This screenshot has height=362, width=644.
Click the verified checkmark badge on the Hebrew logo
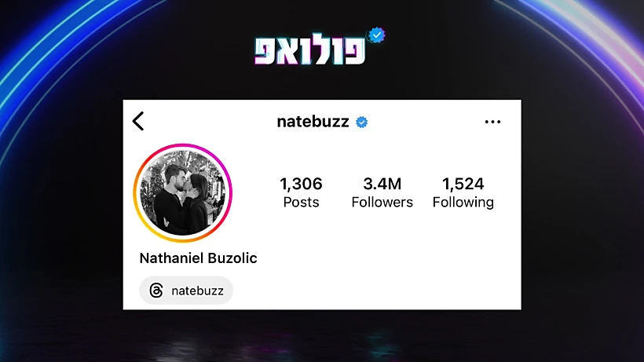point(376,35)
